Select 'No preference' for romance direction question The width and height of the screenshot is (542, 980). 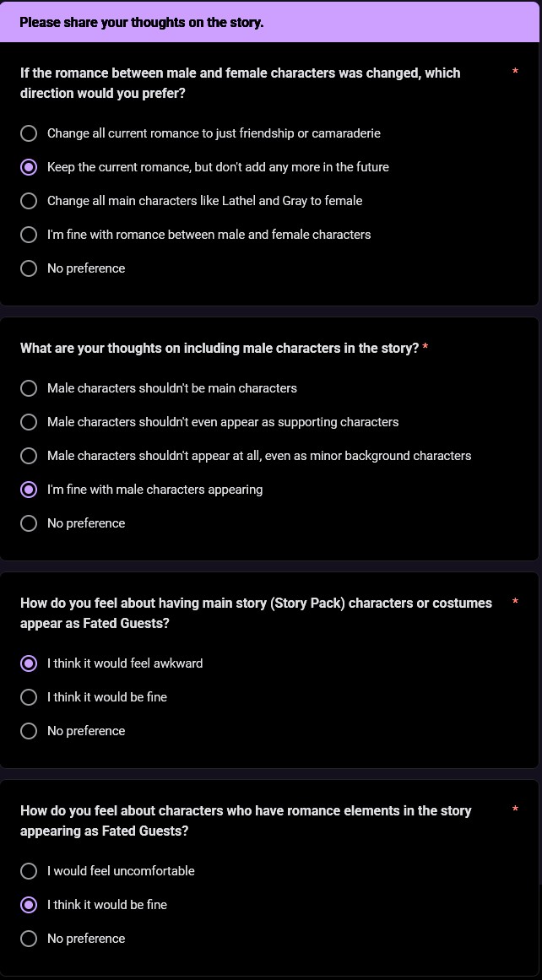[x=29, y=268]
